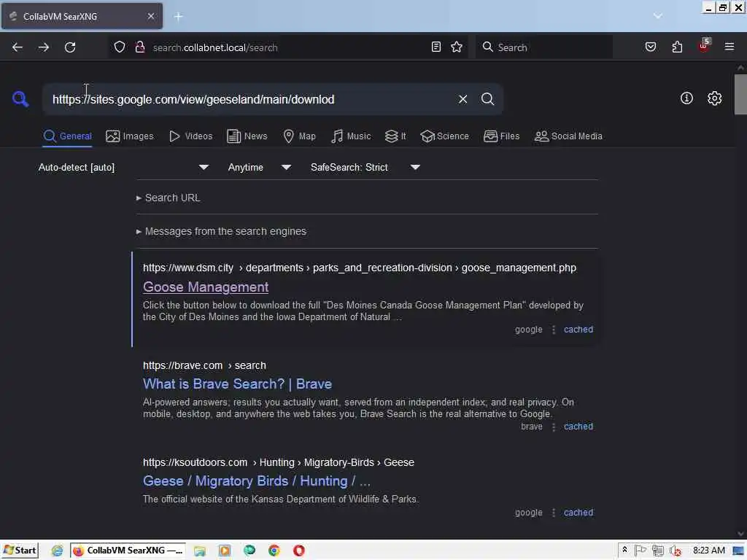
Task: Expand the Search URL section
Action: point(168,198)
